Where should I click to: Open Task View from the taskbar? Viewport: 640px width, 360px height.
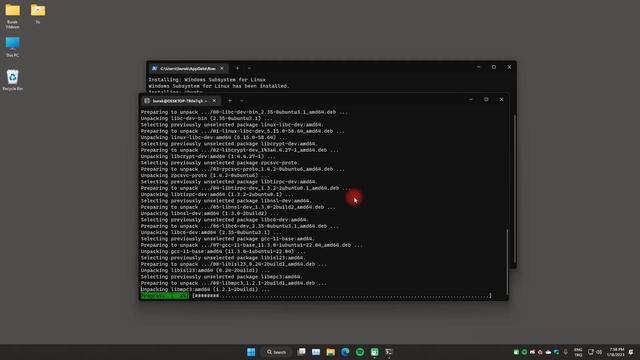301,352
